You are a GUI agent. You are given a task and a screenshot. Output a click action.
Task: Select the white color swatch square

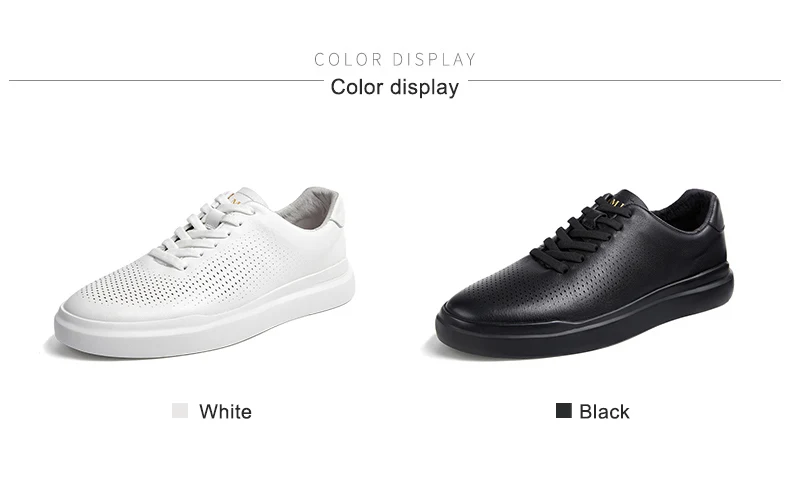tap(180, 410)
